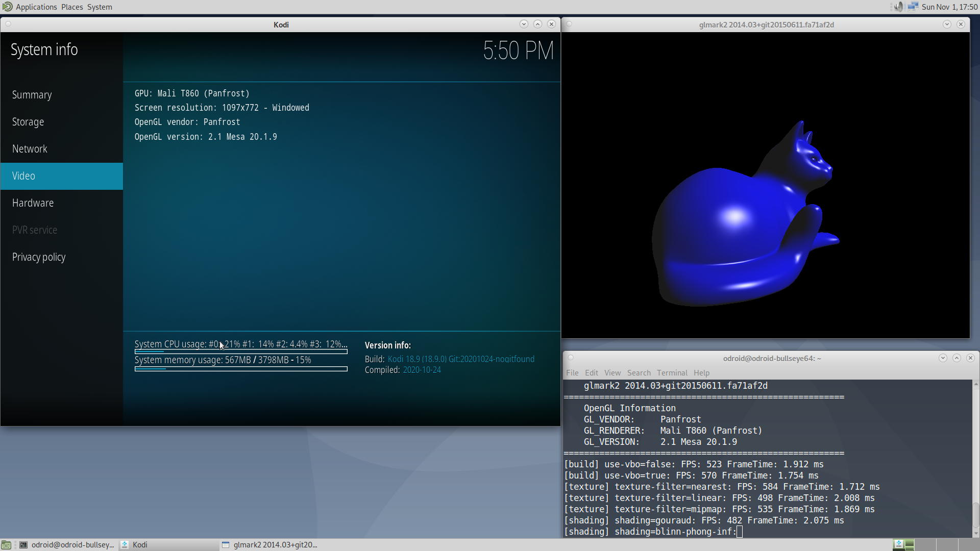Click the texture-filter=nearest FPS: 584 line
The height and width of the screenshot is (551, 980).
point(721,487)
